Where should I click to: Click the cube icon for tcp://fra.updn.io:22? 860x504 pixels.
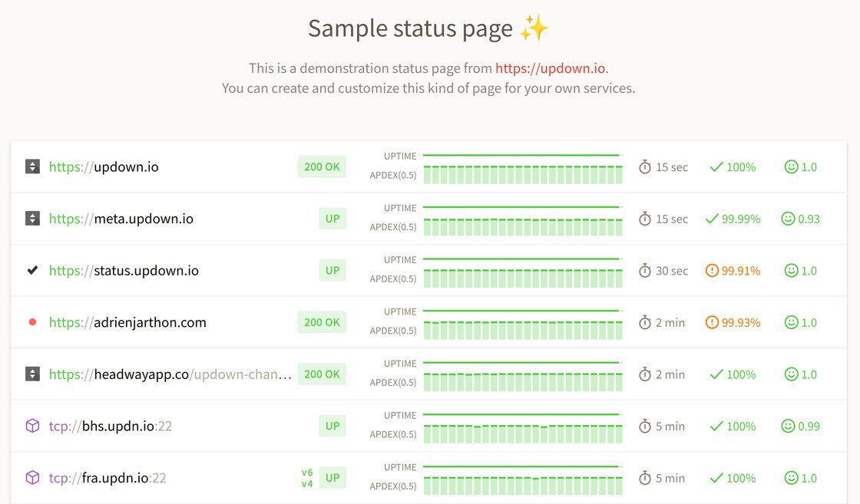click(32, 478)
